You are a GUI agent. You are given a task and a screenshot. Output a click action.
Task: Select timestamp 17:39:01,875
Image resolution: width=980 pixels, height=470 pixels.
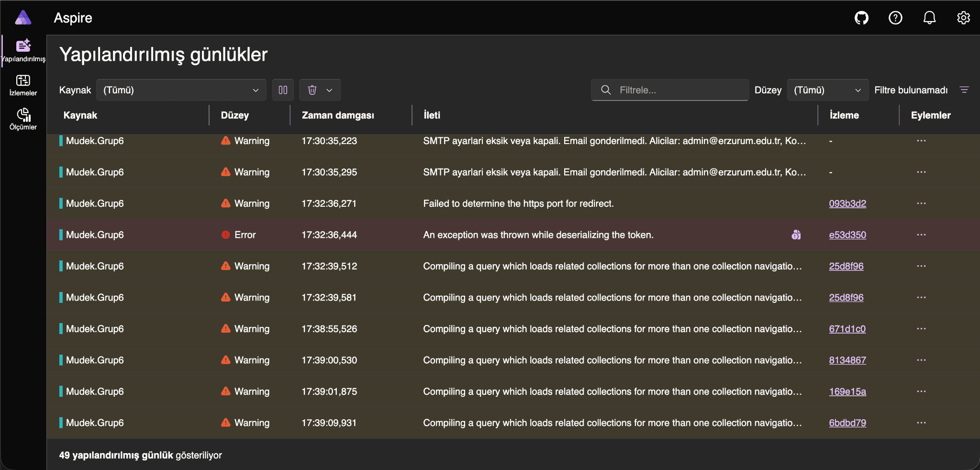point(329,392)
